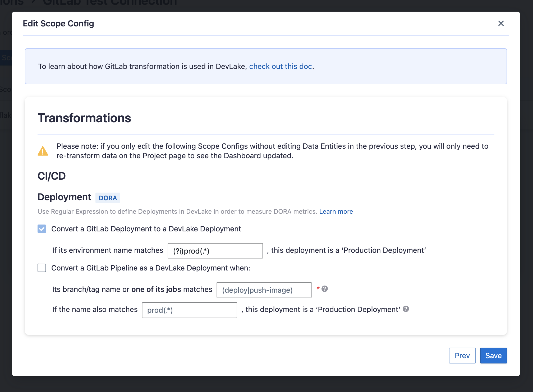Uncheck Convert a GitLab Deployment checkbox

coord(42,229)
